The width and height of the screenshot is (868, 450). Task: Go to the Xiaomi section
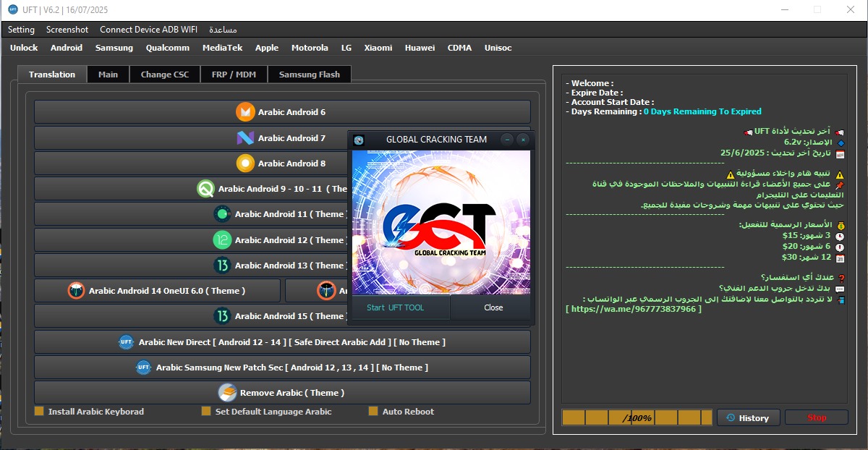point(378,48)
